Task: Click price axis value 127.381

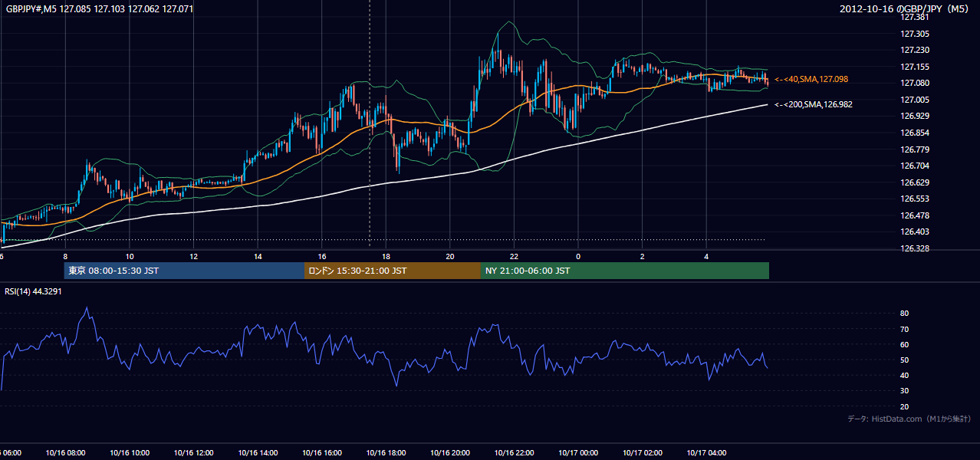Action: (x=915, y=17)
